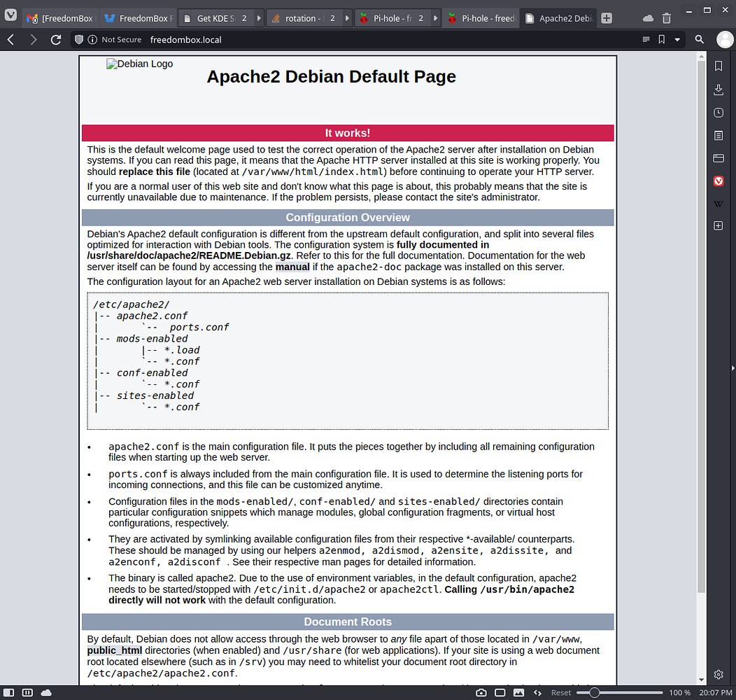Open the Vivaldi web panel in the sidebar
The width and height of the screenshot is (736, 700).
point(718,181)
